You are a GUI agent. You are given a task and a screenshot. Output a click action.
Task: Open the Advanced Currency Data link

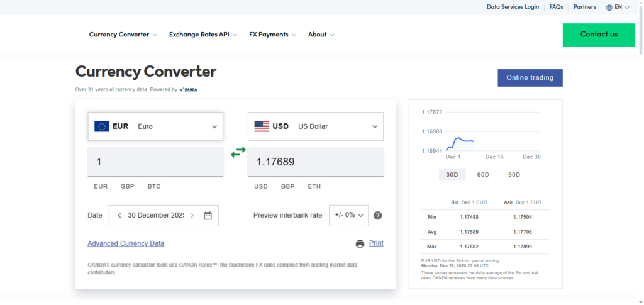click(126, 243)
